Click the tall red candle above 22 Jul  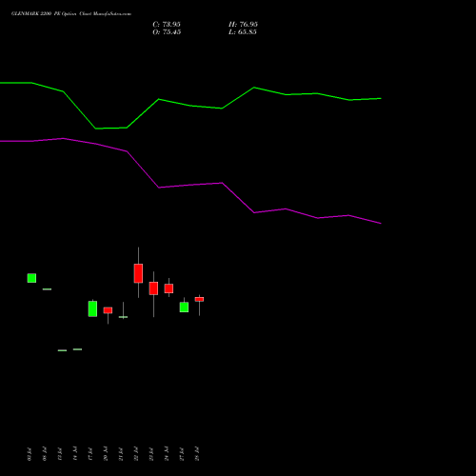coord(138,273)
